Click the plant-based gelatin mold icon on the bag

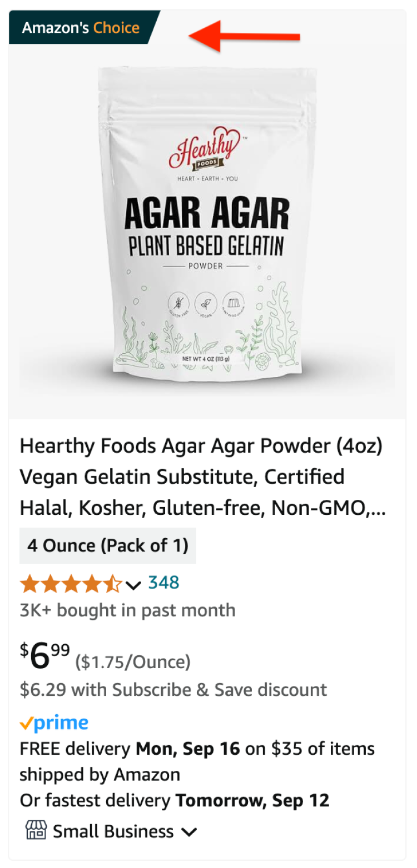click(234, 305)
